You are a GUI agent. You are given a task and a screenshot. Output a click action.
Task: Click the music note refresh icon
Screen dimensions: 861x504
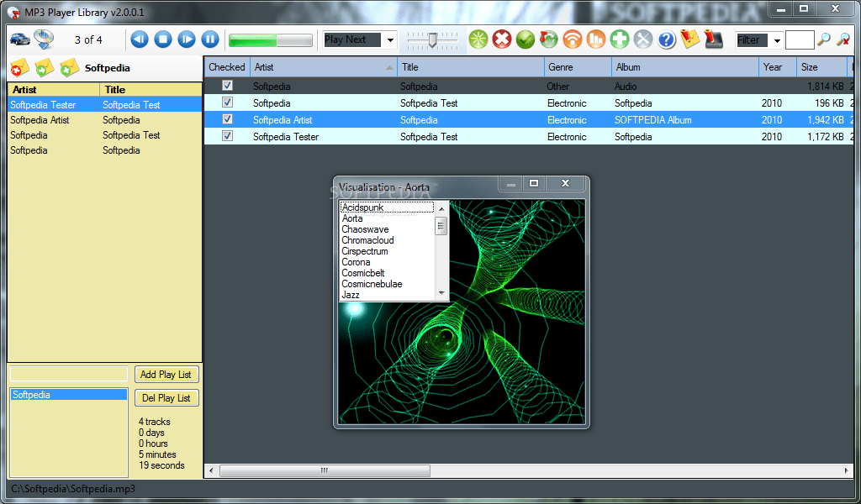point(548,39)
